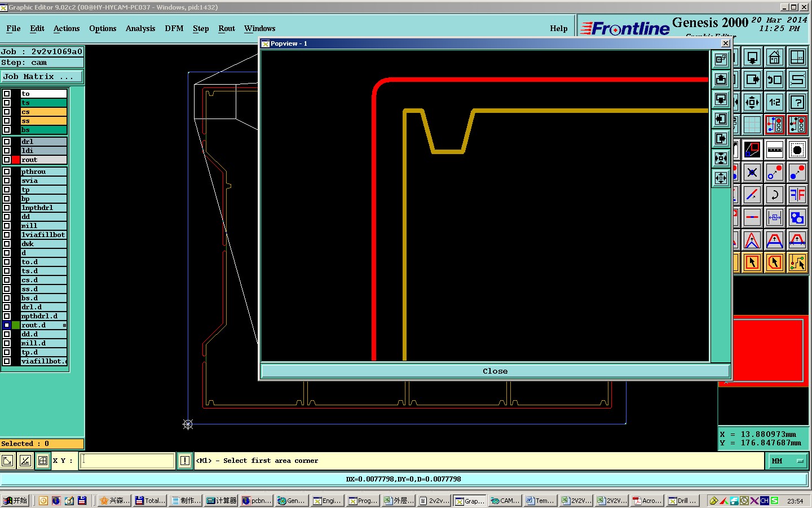812x508 pixels.
Task: Open the Rout menu
Action: click(227, 28)
